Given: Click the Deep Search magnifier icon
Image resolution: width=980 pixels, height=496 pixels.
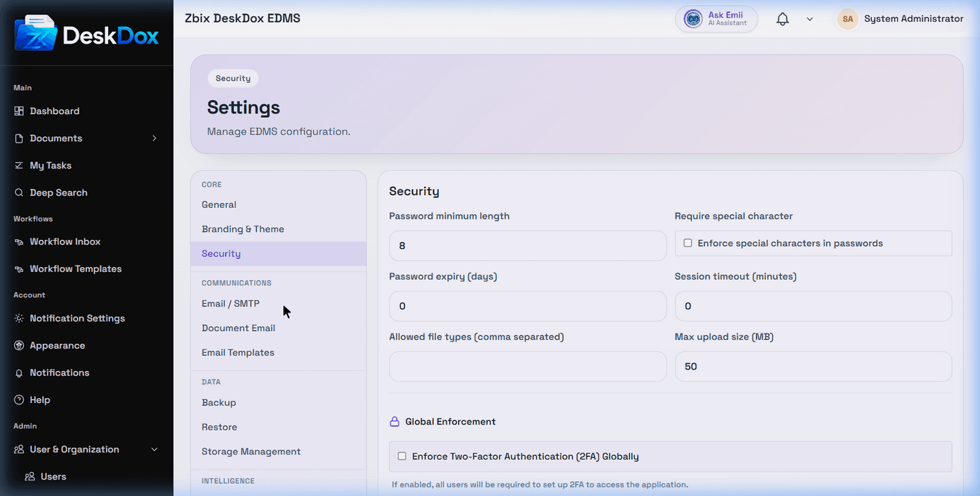Looking at the screenshot, I should pos(19,192).
